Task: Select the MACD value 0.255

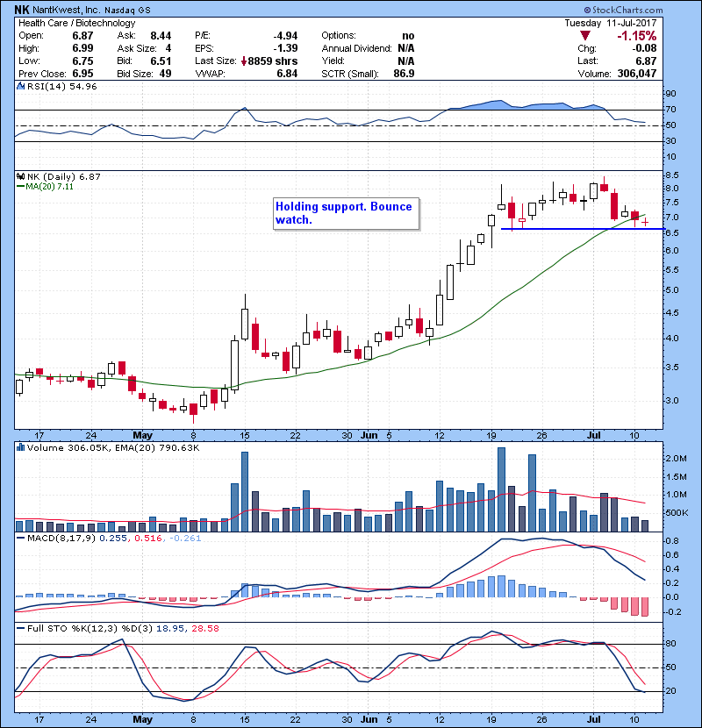Action: click(x=113, y=539)
